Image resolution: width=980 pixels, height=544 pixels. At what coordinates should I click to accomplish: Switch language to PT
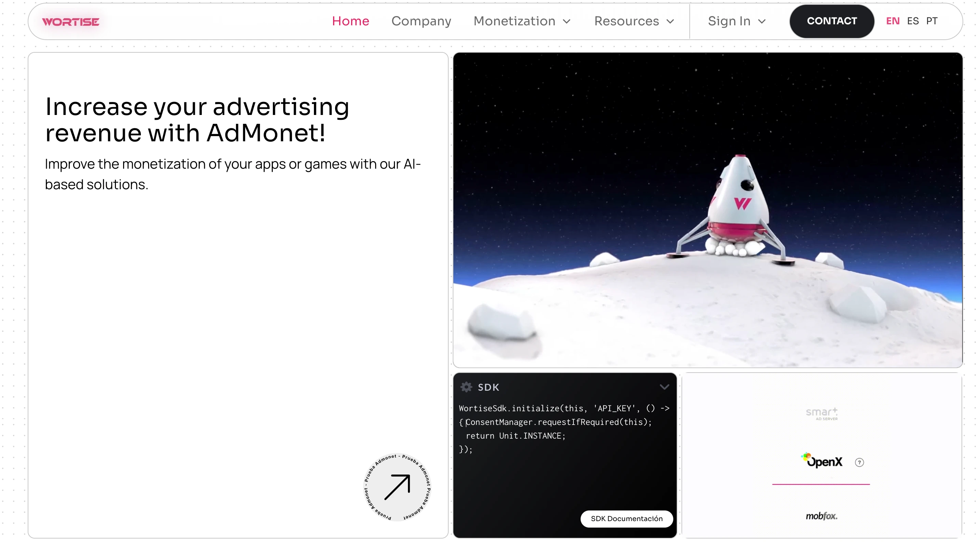point(932,21)
